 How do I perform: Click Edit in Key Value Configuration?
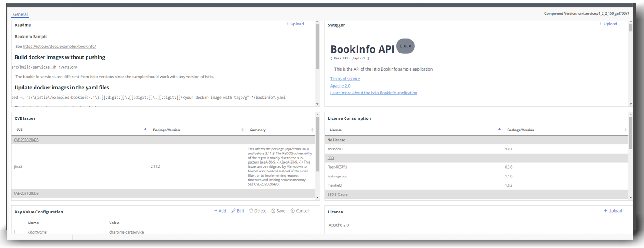pyautogui.click(x=238, y=211)
